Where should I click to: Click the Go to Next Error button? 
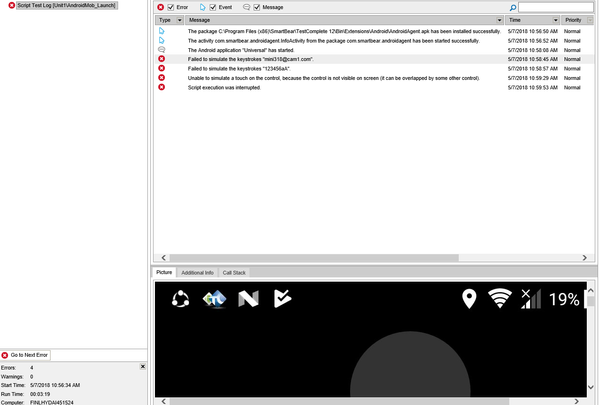[x=25, y=355]
